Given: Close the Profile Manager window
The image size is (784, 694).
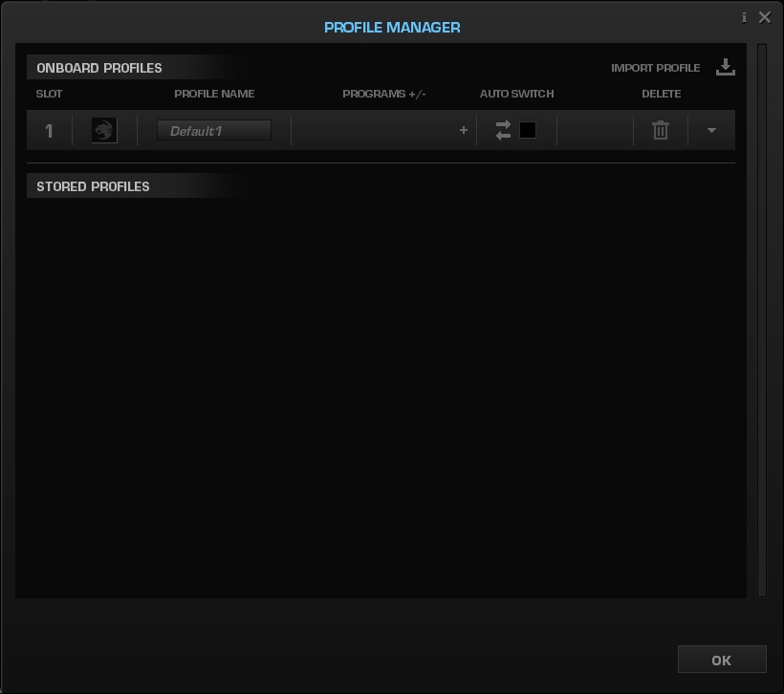Looking at the screenshot, I should point(765,17).
